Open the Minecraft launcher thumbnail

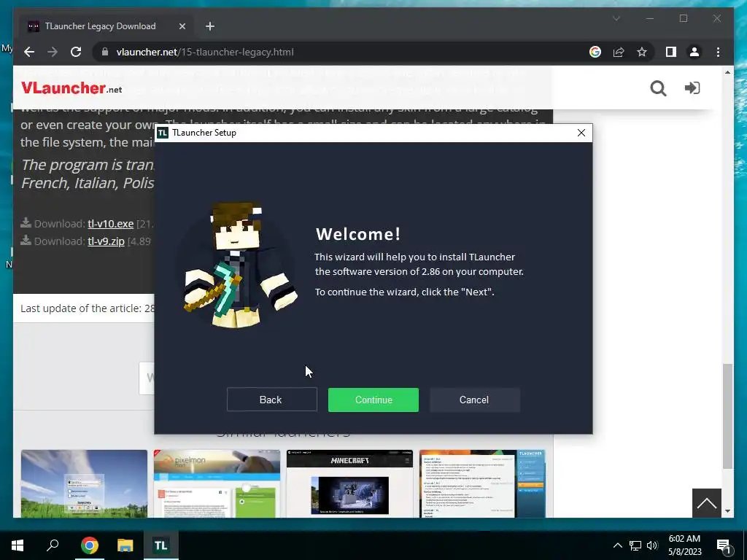(349, 483)
